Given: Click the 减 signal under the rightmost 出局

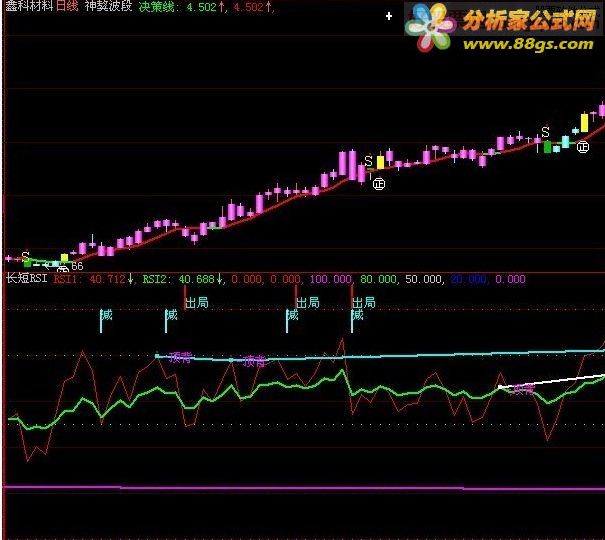Looking at the screenshot, I should [x=357, y=316].
